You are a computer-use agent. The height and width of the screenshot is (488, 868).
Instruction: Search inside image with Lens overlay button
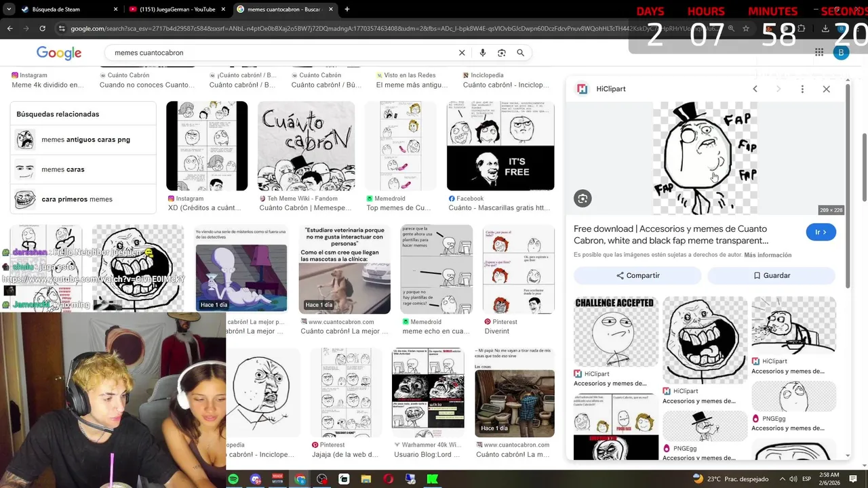583,199
